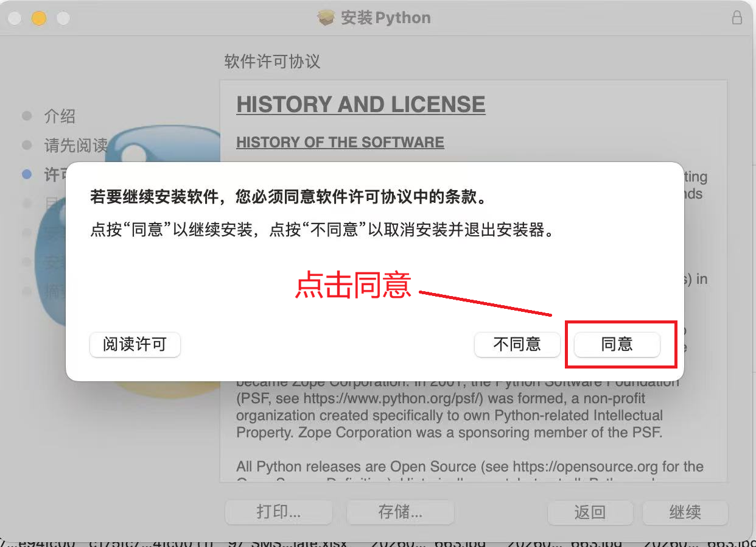Viewport: 756px width, 547px height.
Task: Open the license via 阅读许可 button
Action: tap(135, 345)
